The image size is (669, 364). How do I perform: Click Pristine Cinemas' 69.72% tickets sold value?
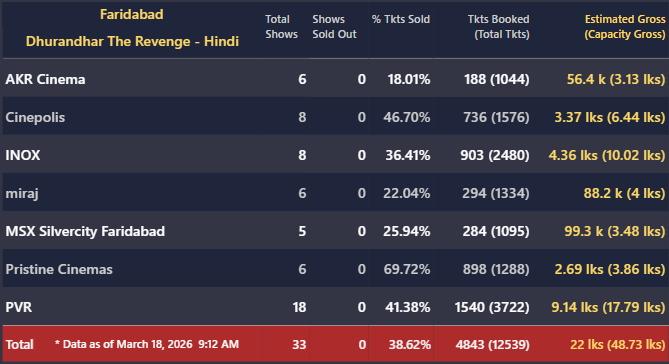point(407,269)
